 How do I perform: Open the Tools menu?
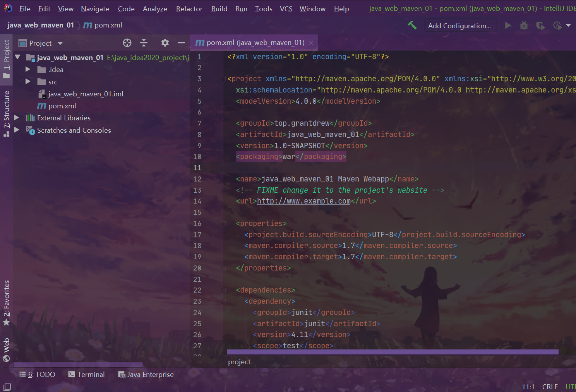[x=264, y=9]
